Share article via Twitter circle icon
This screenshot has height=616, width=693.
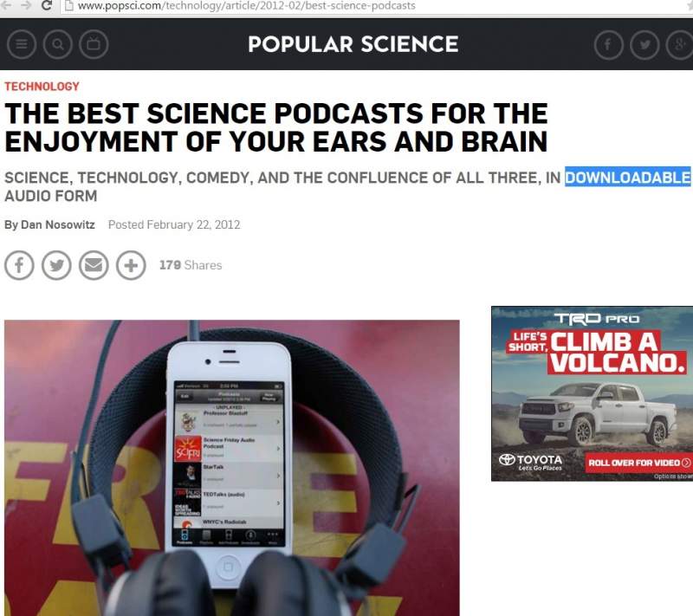(x=56, y=265)
